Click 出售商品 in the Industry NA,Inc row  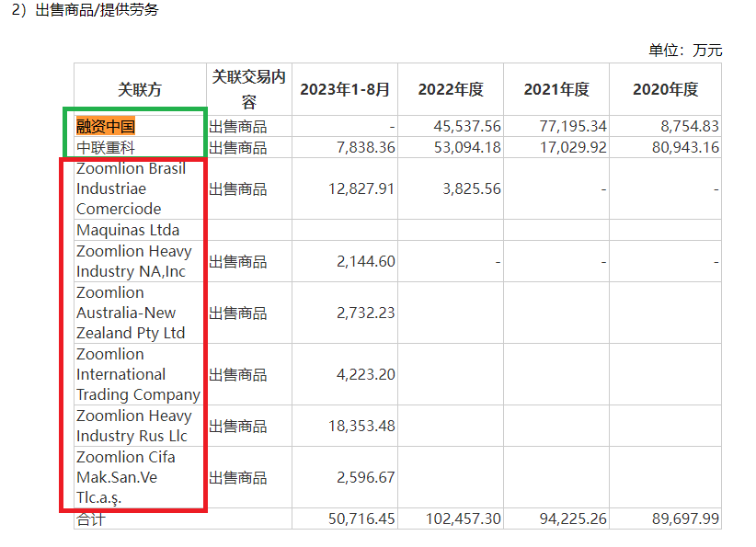point(237,262)
